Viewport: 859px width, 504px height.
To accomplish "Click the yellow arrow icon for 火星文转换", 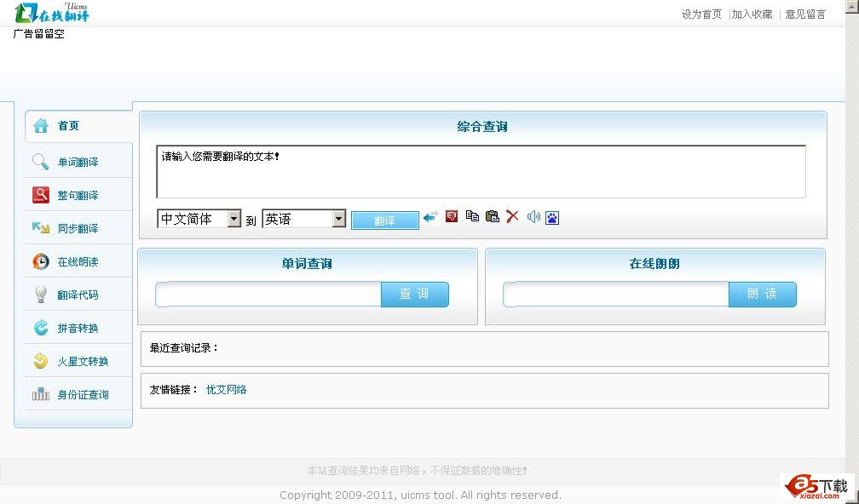I will (41, 361).
